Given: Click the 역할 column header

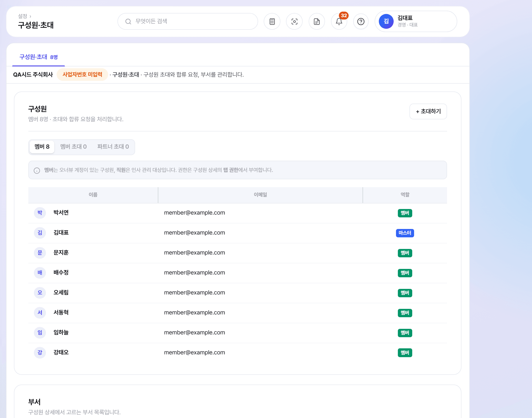Looking at the screenshot, I should coord(405,195).
